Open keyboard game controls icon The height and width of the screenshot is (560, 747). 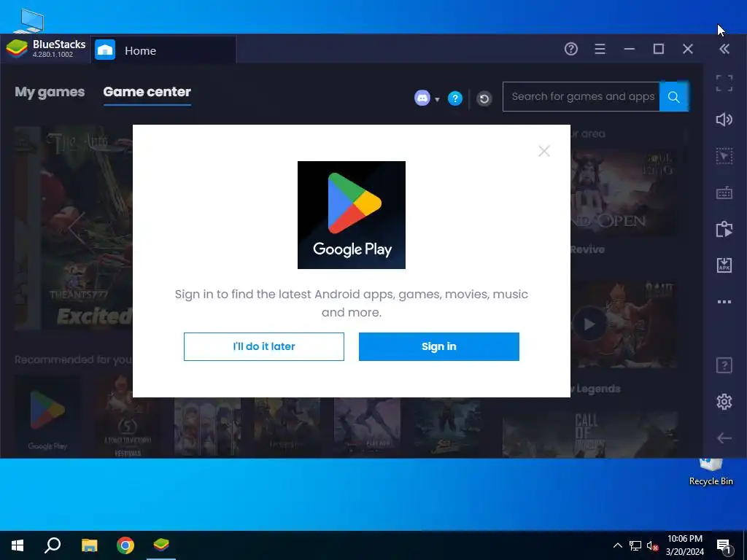point(724,192)
